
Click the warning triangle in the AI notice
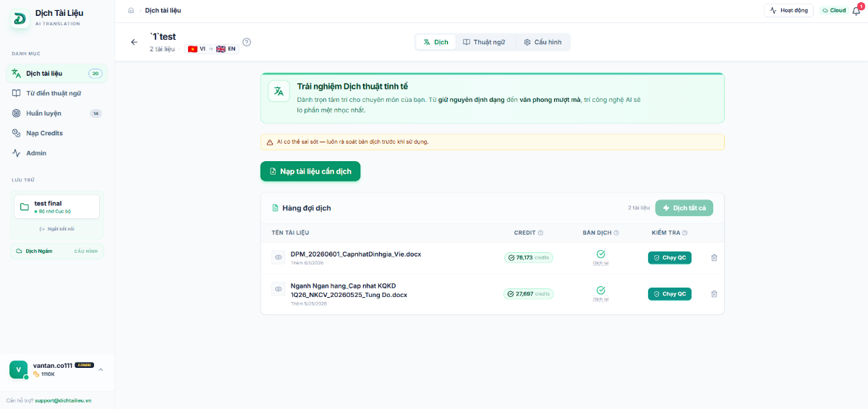coord(270,142)
